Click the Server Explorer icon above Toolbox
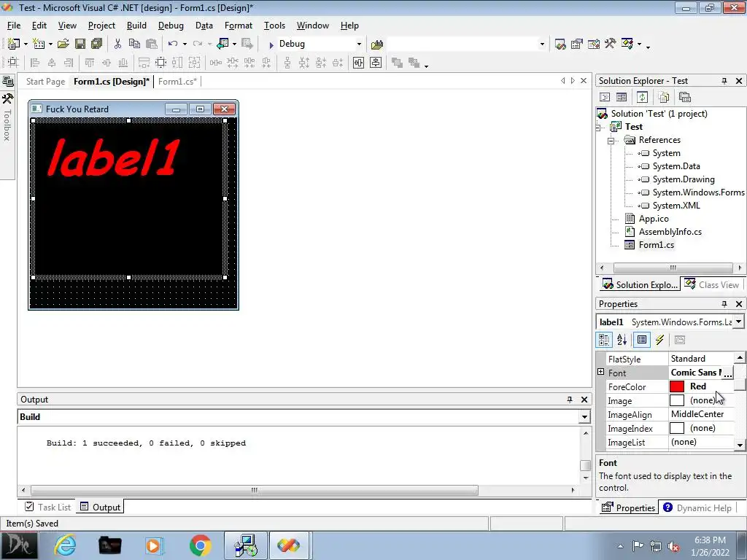The height and width of the screenshot is (560, 747). [x=8, y=81]
